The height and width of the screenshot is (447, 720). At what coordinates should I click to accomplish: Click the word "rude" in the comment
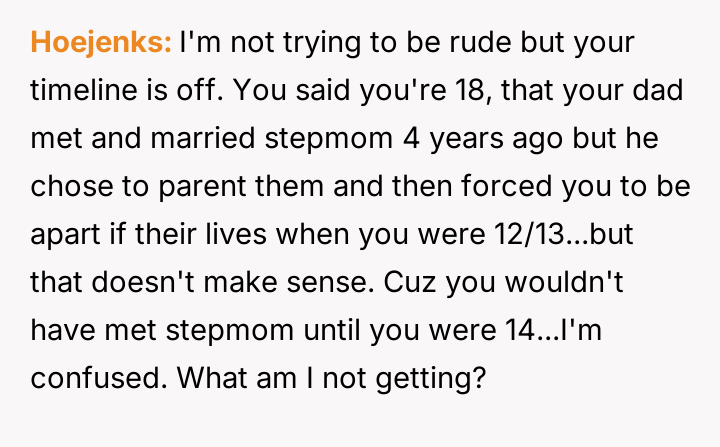coord(451,45)
